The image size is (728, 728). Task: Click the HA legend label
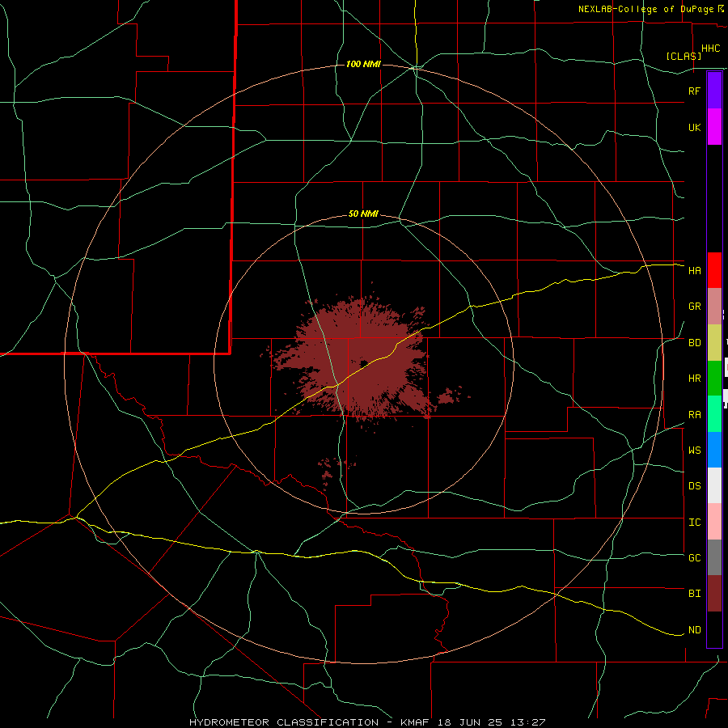(694, 271)
